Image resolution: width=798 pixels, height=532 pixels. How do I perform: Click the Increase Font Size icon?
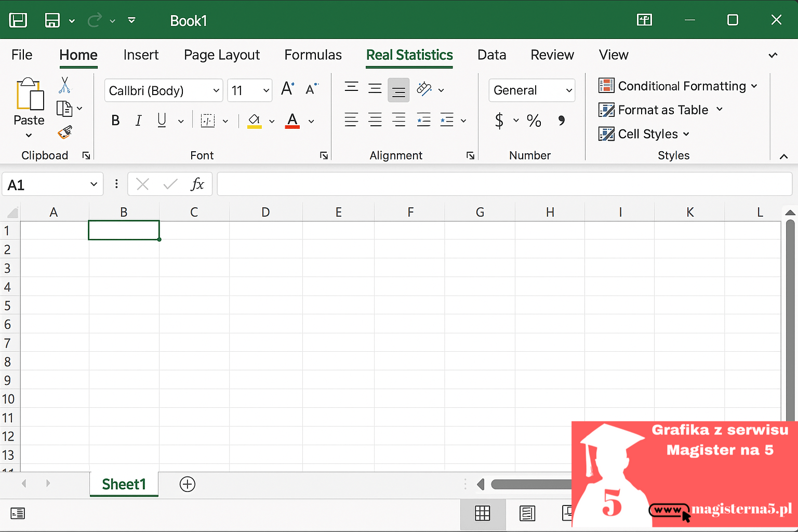click(287, 89)
